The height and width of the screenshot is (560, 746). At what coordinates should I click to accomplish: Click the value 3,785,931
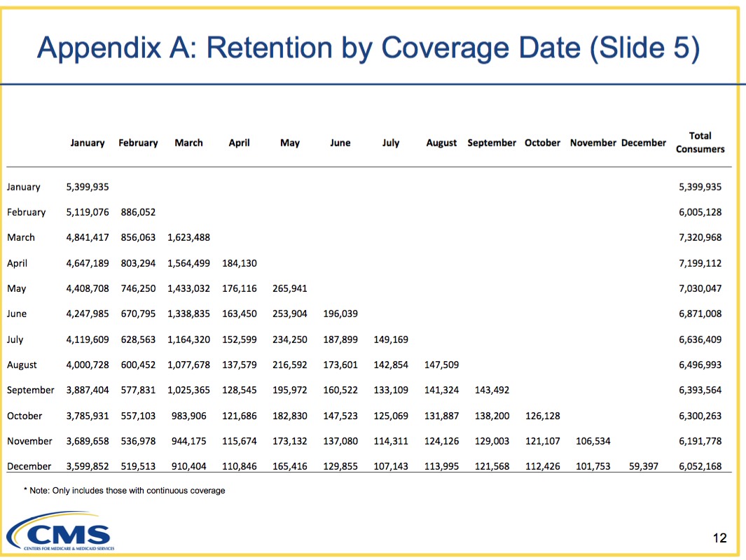[x=88, y=416]
